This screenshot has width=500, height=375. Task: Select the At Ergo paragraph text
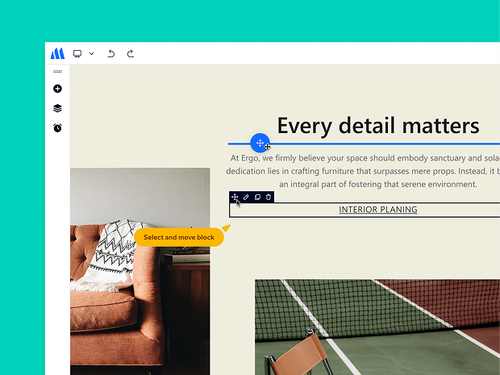click(363, 171)
